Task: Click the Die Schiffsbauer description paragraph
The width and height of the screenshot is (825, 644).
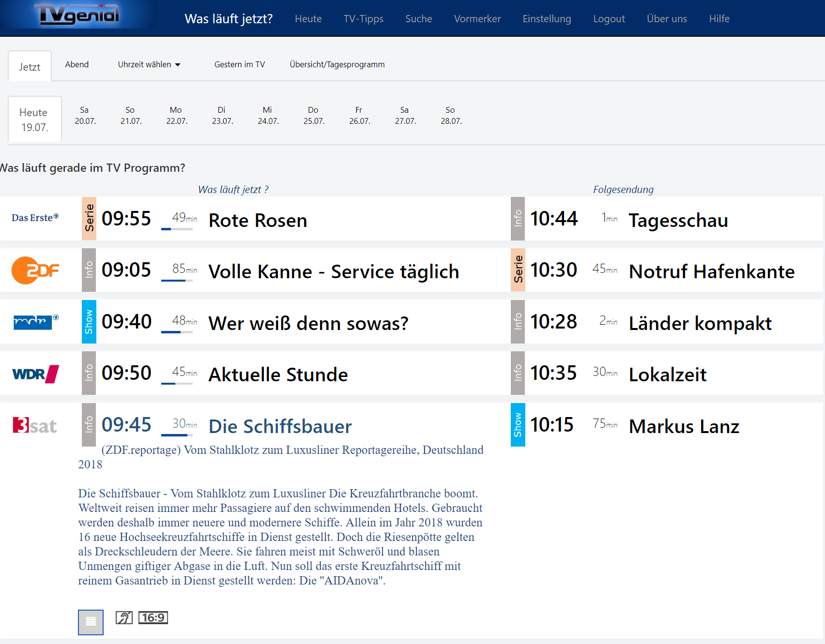Action: (x=280, y=537)
